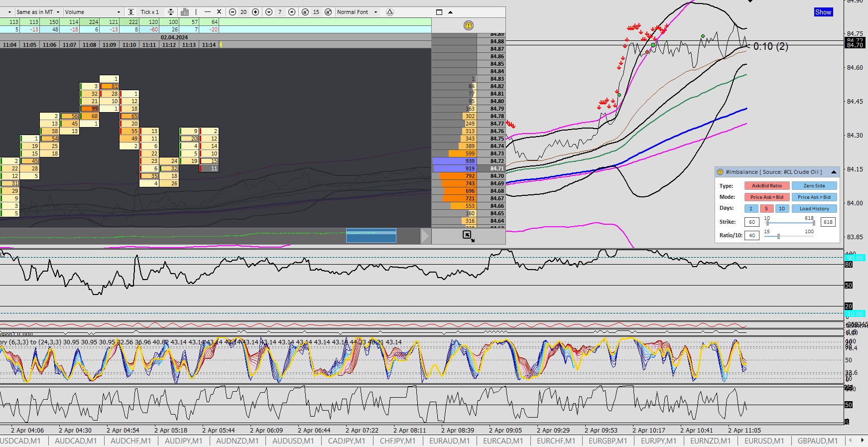
Task: Select the horizontal line tool in toolbar
Action: 208,12
